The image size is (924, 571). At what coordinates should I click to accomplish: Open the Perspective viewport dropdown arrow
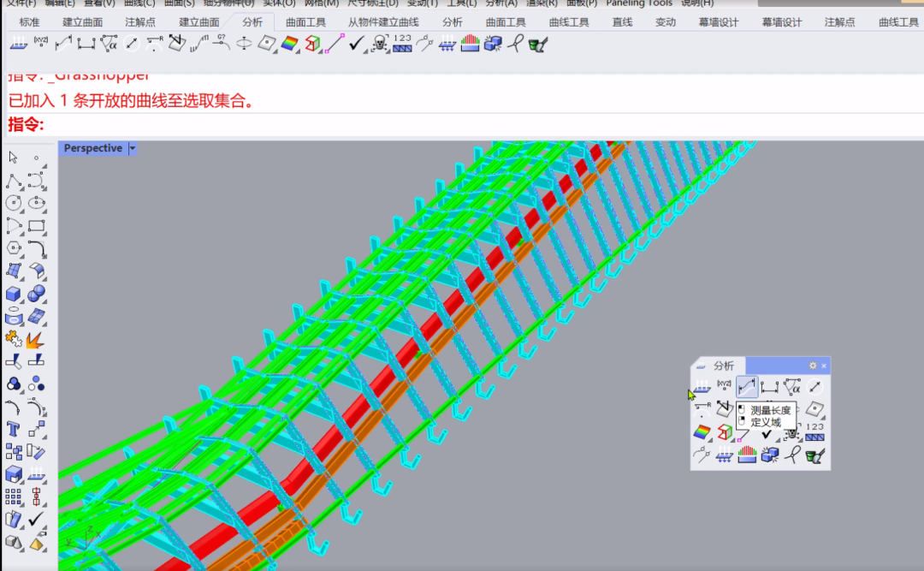coord(133,148)
